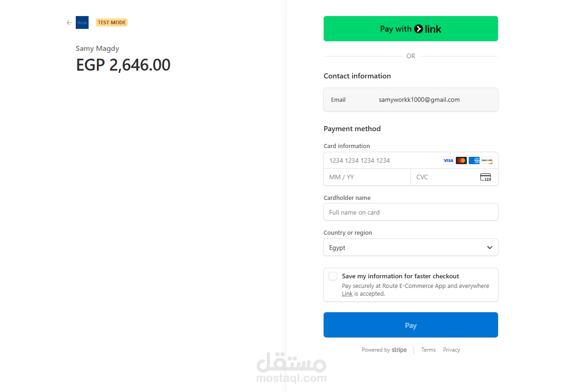Click the Link logo arrow icon

click(418, 29)
